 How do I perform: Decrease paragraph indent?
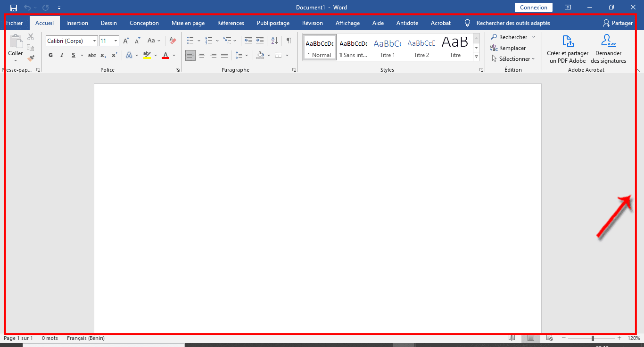click(x=248, y=41)
